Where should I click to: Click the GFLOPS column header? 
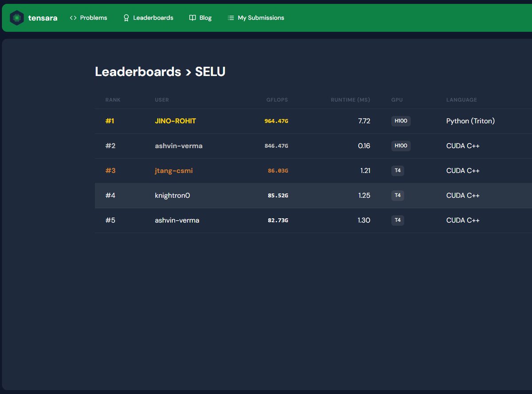click(x=277, y=100)
